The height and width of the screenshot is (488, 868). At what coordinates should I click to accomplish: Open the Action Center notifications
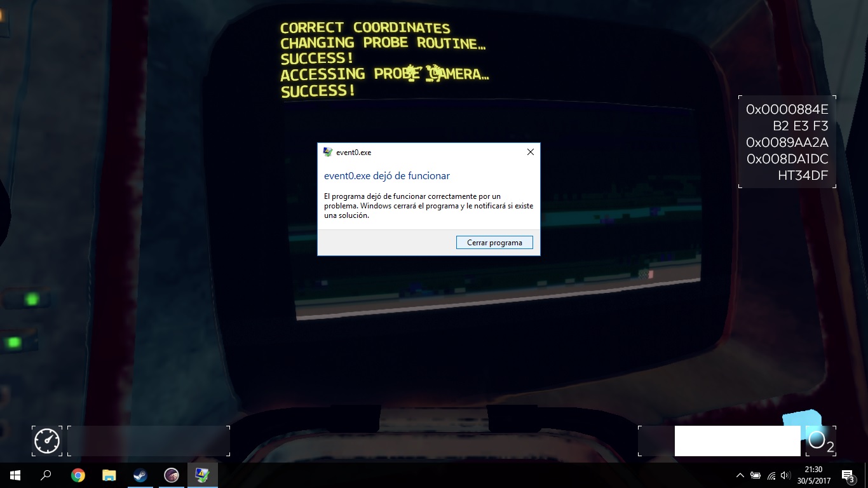click(x=848, y=475)
